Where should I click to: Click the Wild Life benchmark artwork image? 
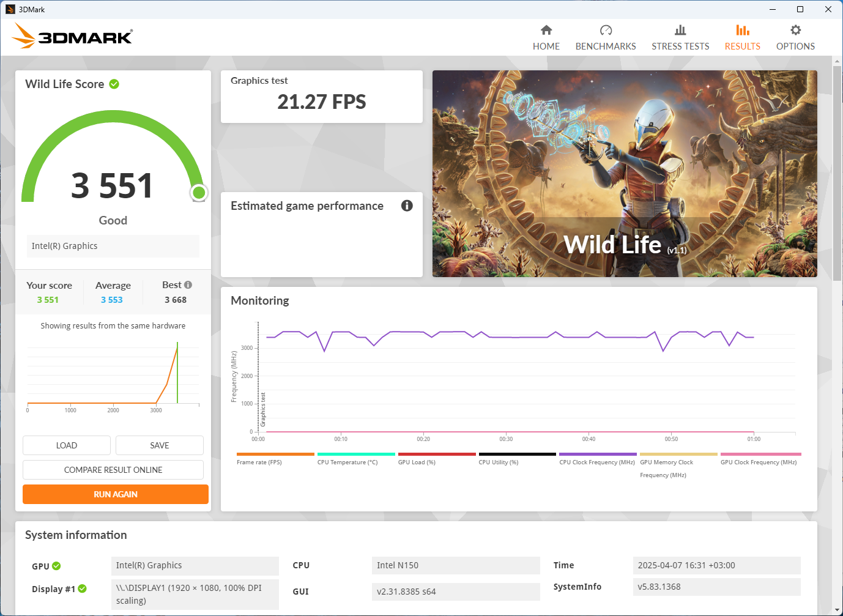[625, 174]
